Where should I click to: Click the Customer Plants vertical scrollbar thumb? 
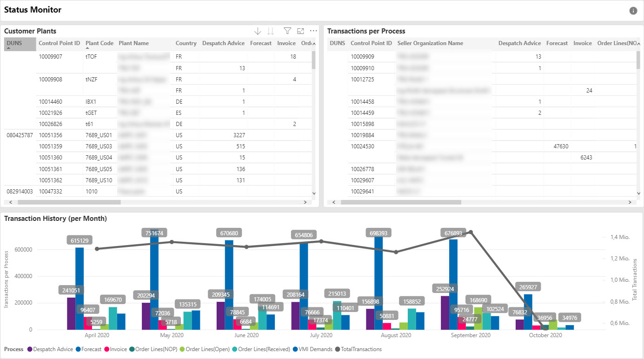click(313, 60)
